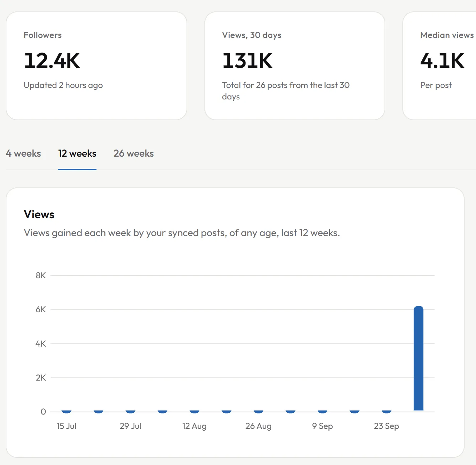Click the 'Updated 2 hours ago' text
Screen dimensions: 476x465
pos(63,85)
